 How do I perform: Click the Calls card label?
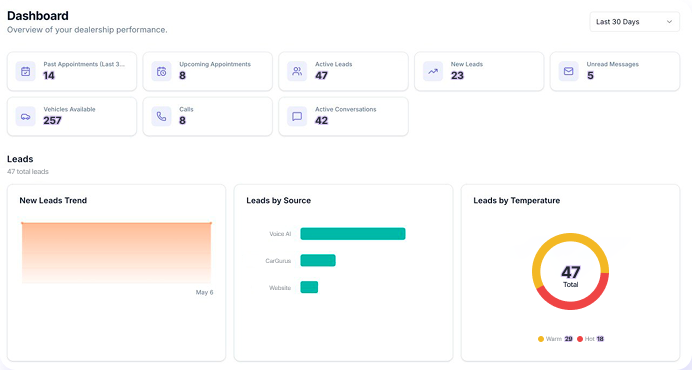click(x=186, y=109)
